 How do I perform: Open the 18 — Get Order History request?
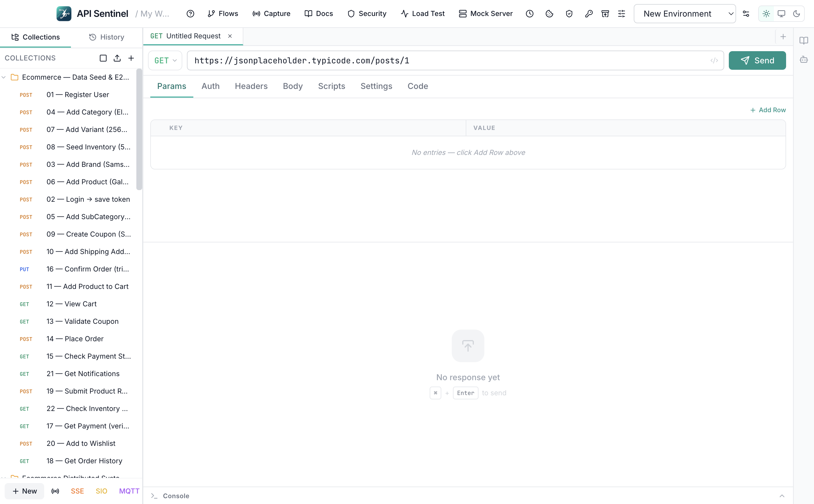(x=71, y=461)
